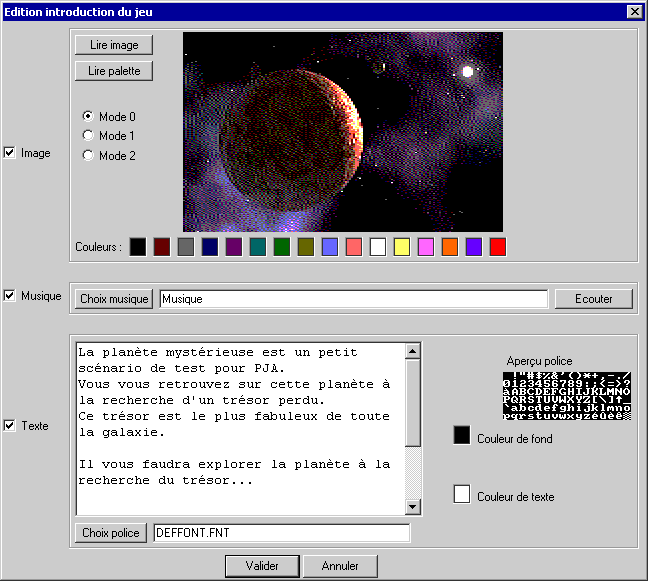This screenshot has width=648, height=581.
Task: Choose the orange palette color swatch
Action: [450, 246]
